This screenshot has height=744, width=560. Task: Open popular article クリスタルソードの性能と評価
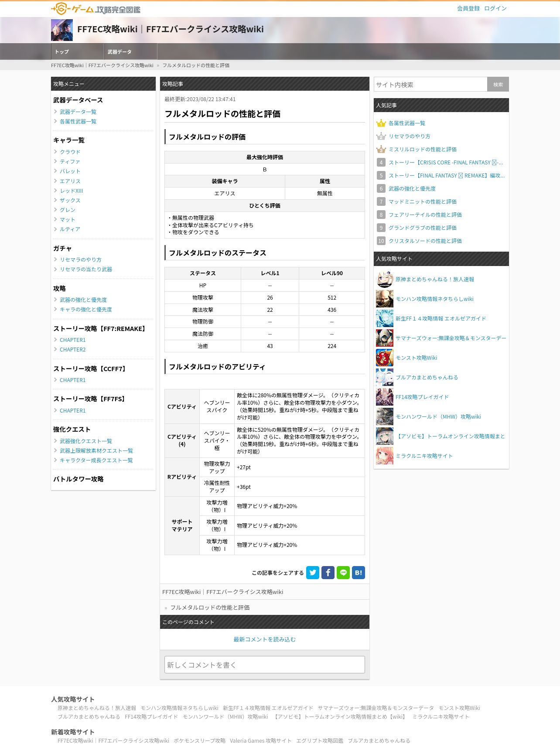pos(425,241)
